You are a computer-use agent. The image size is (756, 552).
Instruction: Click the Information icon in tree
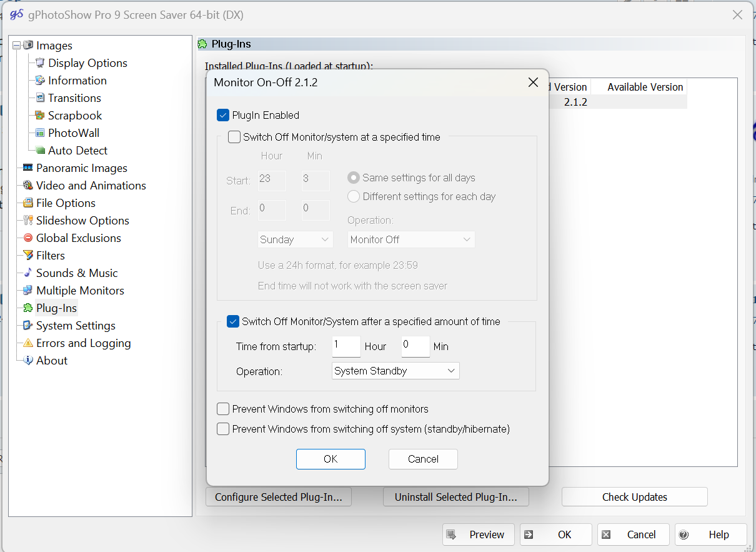(x=40, y=80)
